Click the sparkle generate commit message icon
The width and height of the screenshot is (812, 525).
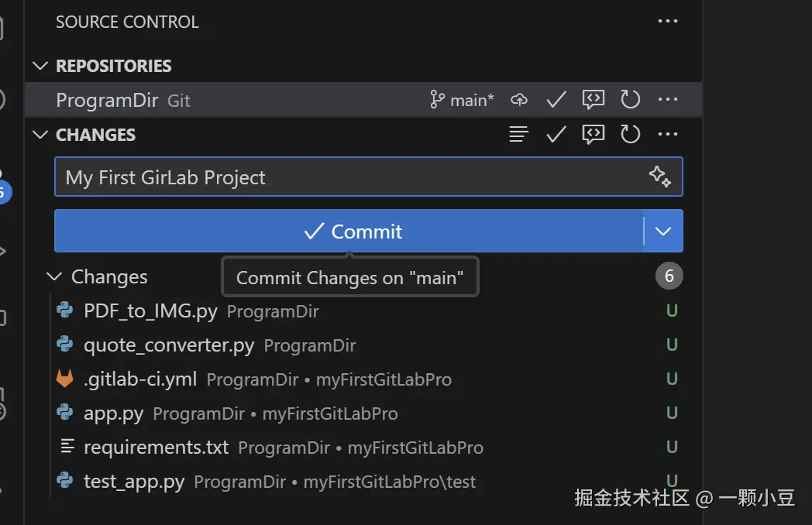[659, 177]
